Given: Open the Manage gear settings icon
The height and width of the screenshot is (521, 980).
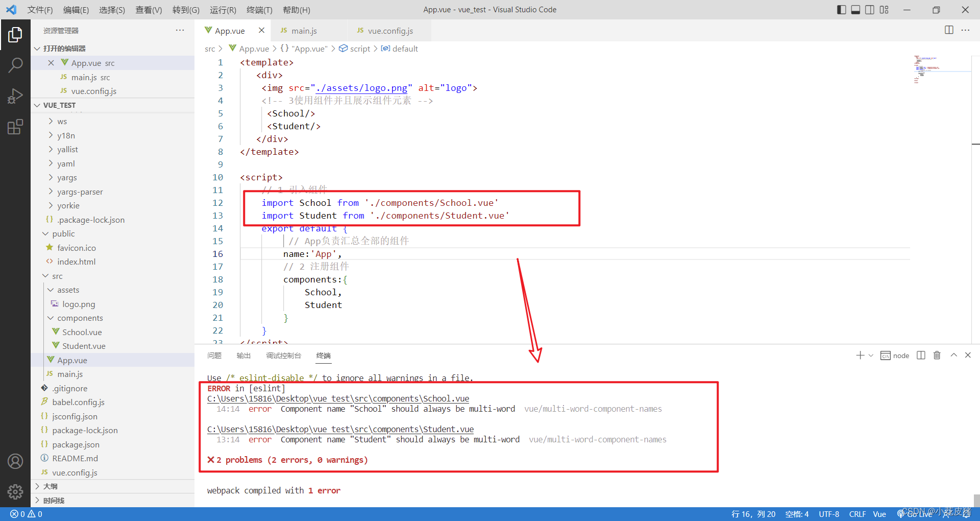Looking at the screenshot, I should (x=15, y=491).
